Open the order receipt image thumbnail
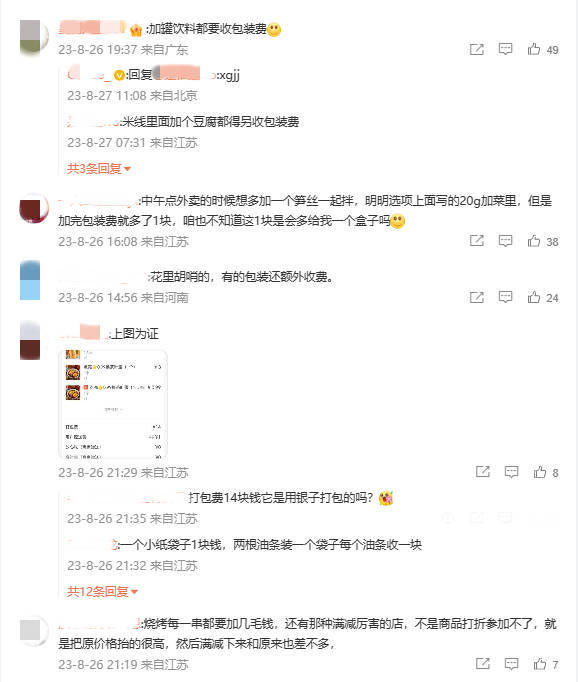Image resolution: width=578 pixels, height=682 pixels. [x=113, y=404]
